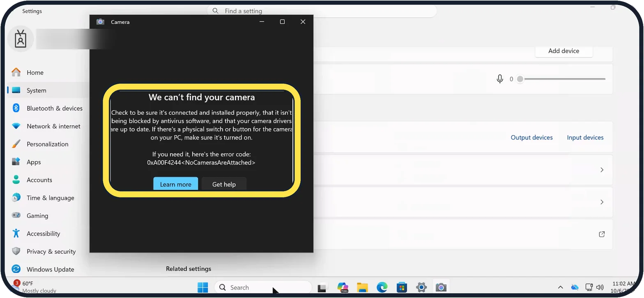Click the Camera app taskbar icon
Viewport: 644px width, 298px height.
[441, 287]
